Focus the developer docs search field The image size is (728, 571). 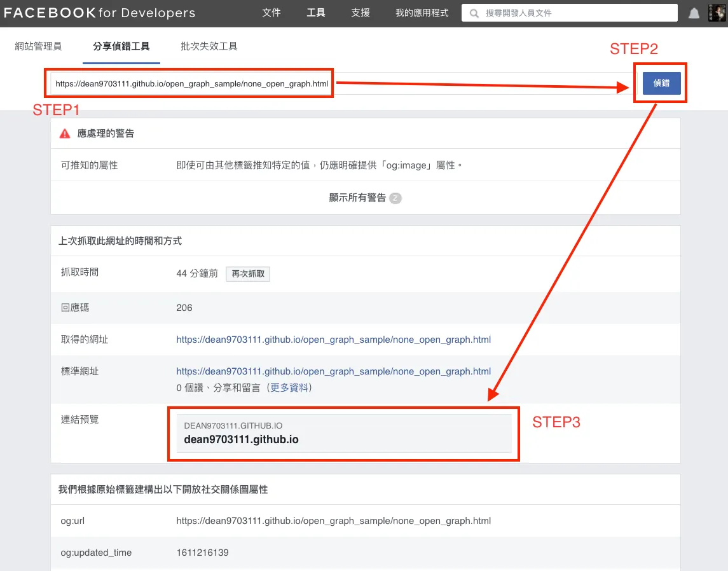pos(569,13)
